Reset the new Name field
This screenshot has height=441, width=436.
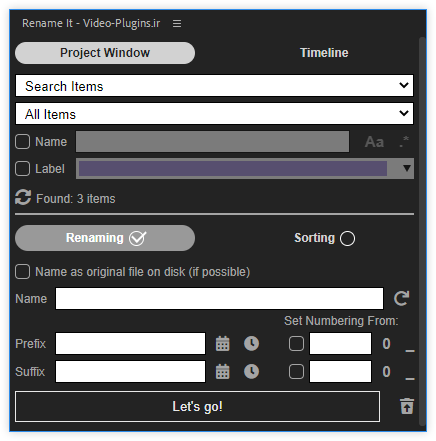401,298
